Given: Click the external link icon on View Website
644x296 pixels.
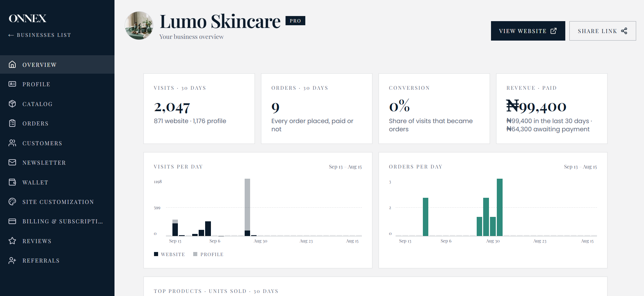Looking at the screenshot, I should click(554, 31).
